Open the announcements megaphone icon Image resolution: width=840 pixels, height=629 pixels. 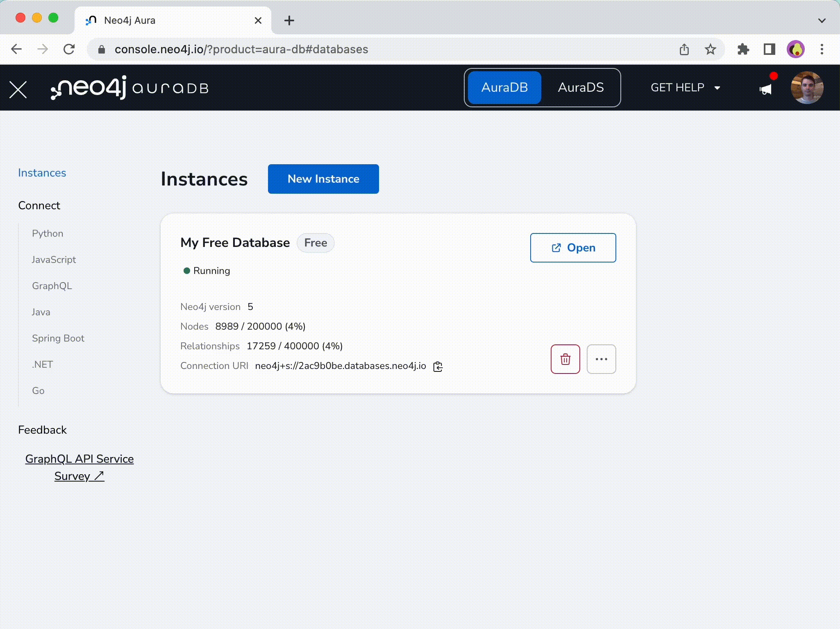point(765,89)
